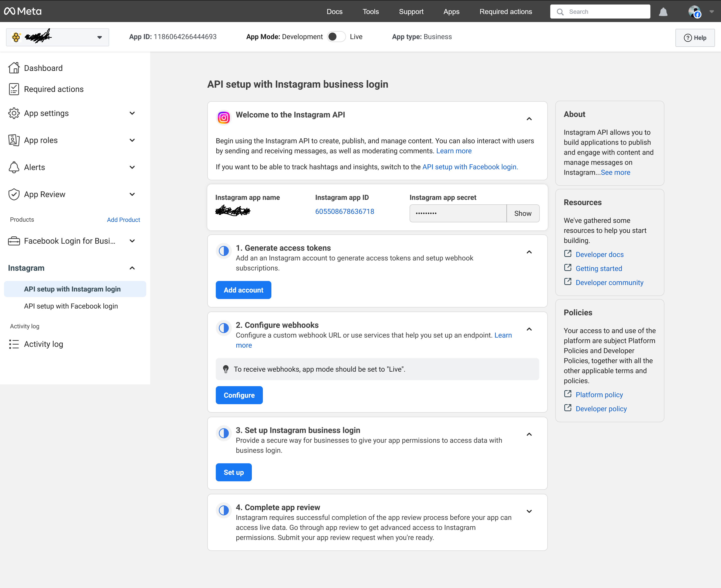The image size is (721, 588).
Task: Click external link icon beside Platform policy
Action: tap(568, 394)
